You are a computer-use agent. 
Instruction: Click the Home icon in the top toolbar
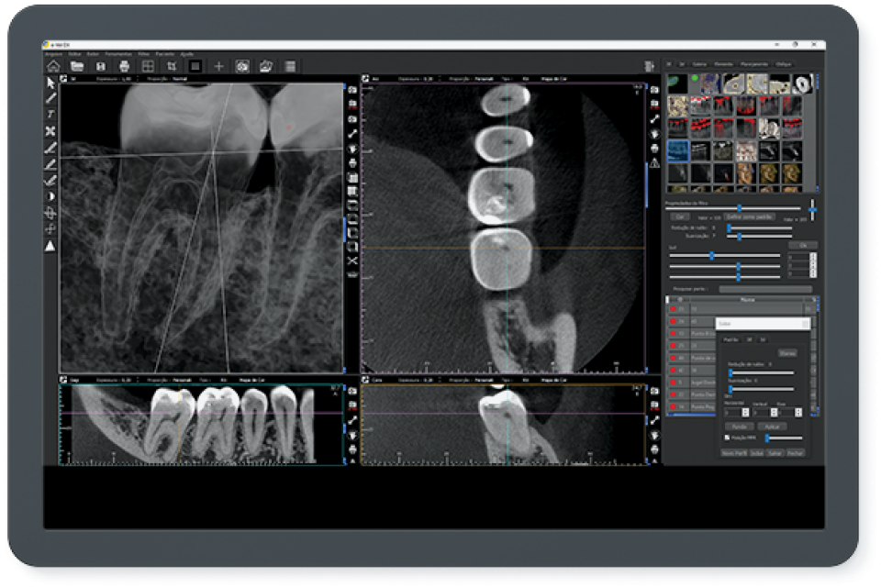tap(53, 66)
